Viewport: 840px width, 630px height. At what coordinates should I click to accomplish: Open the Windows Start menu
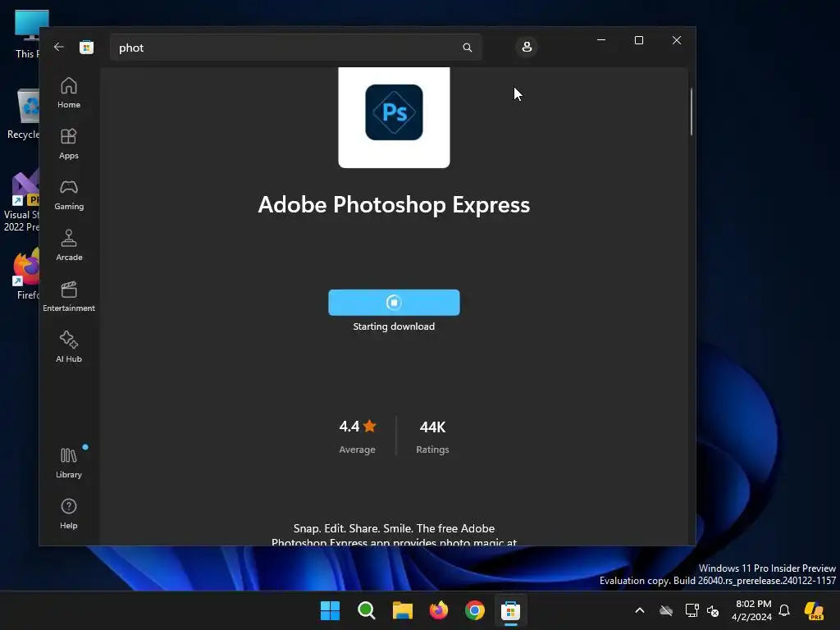(330, 610)
